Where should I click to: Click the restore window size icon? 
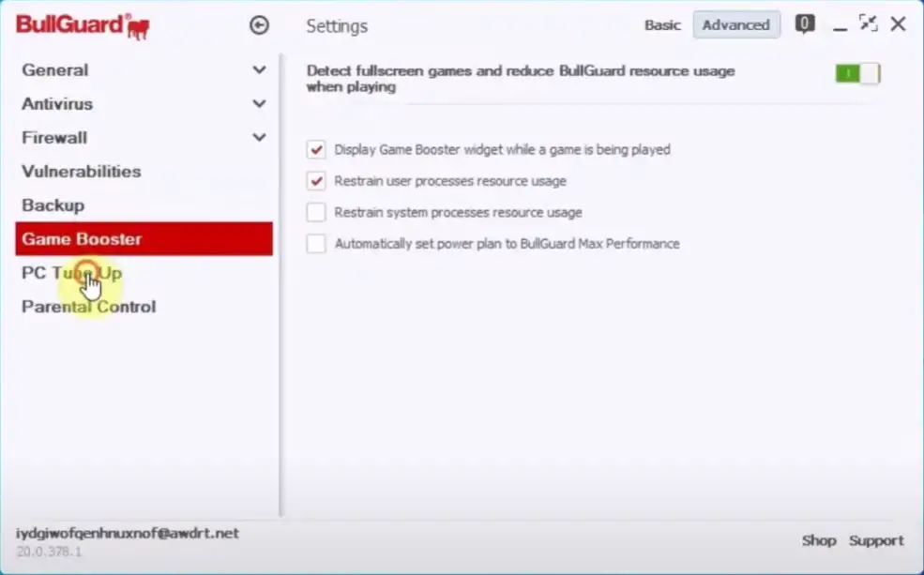[868, 24]
